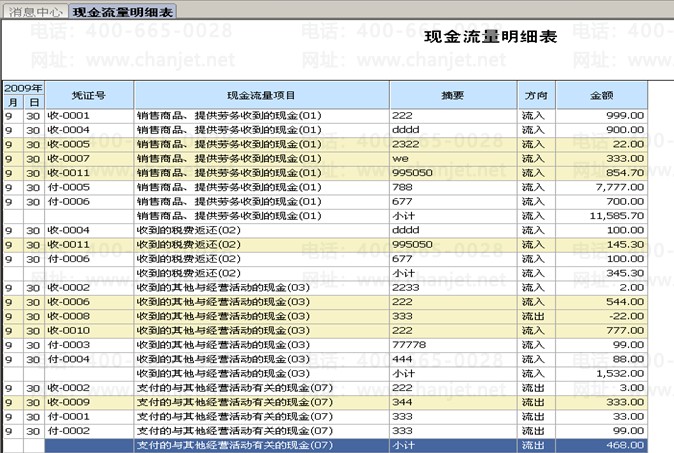
Task: Click amount cell 854.70
Action: coord(601,173)
